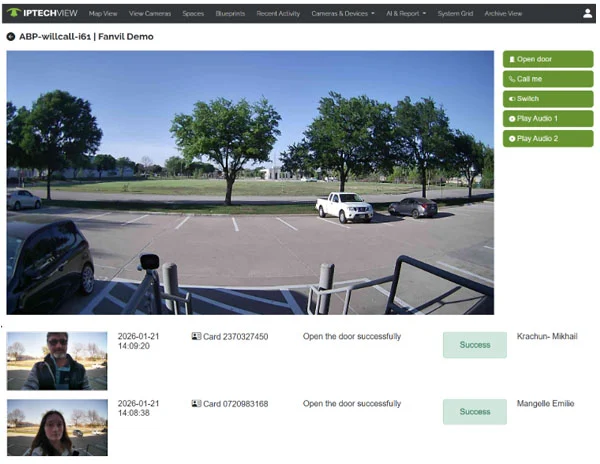The height and width of the screenshot is (464, 600).
Task: Navigate to Blueprints
Action: (x=230, y=14)
